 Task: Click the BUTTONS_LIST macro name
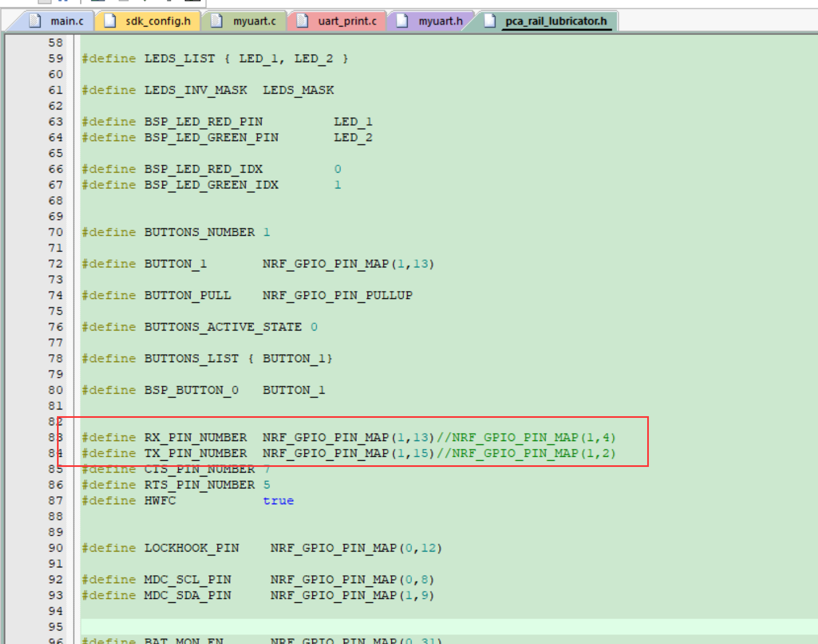coord(192,359)
